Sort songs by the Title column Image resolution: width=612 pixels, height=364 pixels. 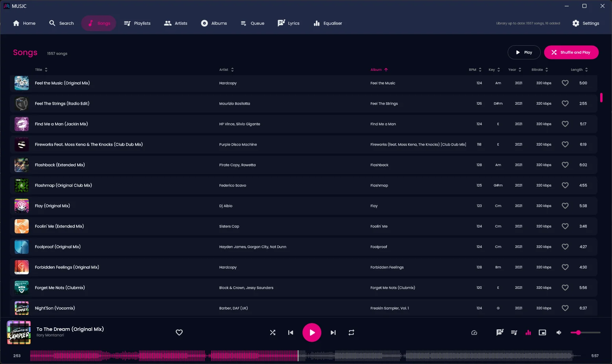point(41,70)
